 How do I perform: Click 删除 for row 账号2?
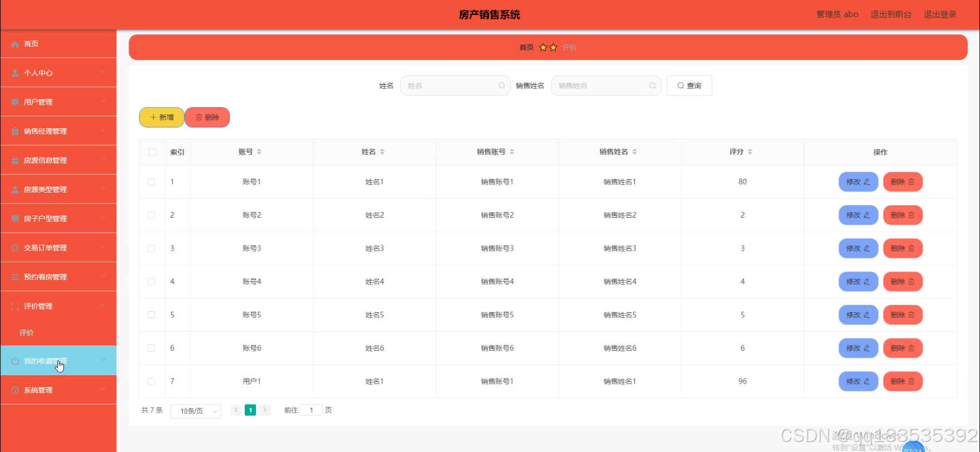[x=903, y=215]
